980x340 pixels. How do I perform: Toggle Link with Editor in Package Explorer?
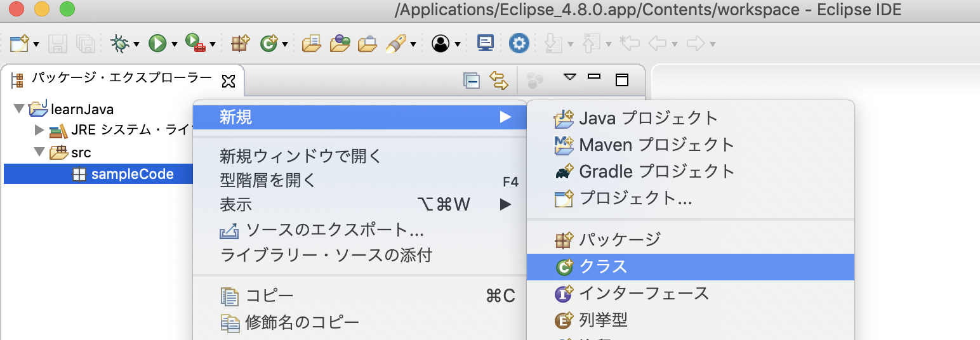click(x=500, y=80)
